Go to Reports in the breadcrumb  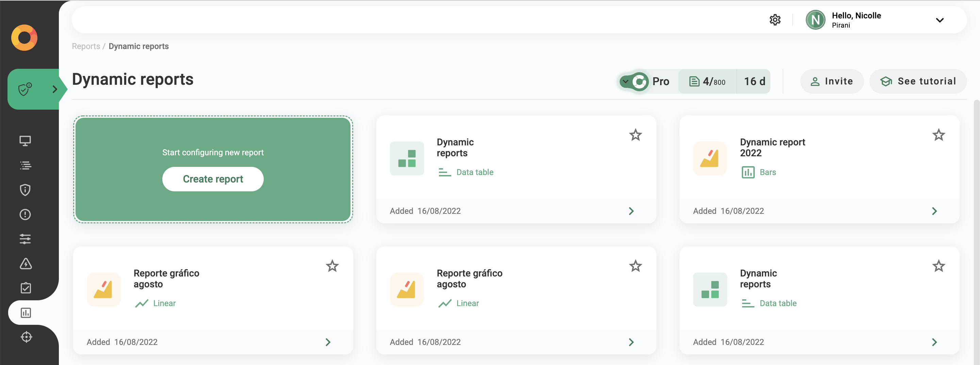[x=86, y=46]
